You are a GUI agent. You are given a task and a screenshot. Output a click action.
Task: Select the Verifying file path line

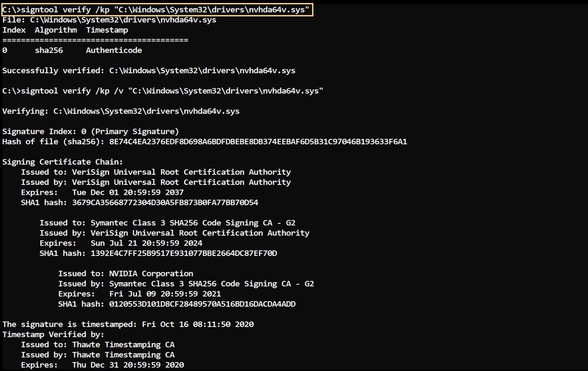point(121,111)
